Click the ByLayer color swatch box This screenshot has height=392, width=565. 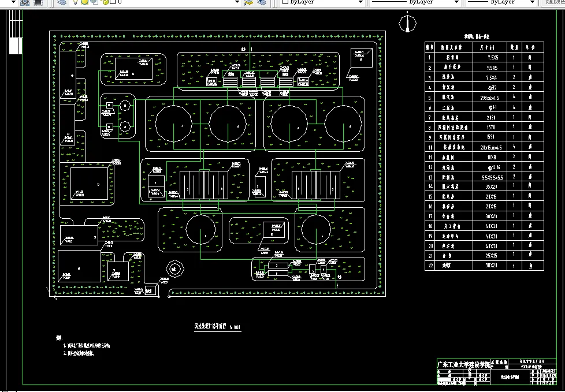pyautogui.click(x=285, y=2)
